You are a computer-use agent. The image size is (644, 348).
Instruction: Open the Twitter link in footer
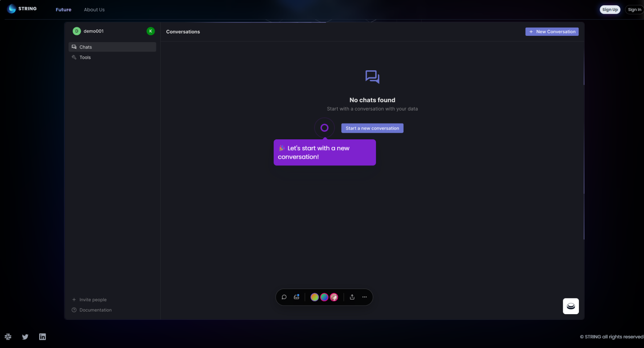(x=25, y=337)
